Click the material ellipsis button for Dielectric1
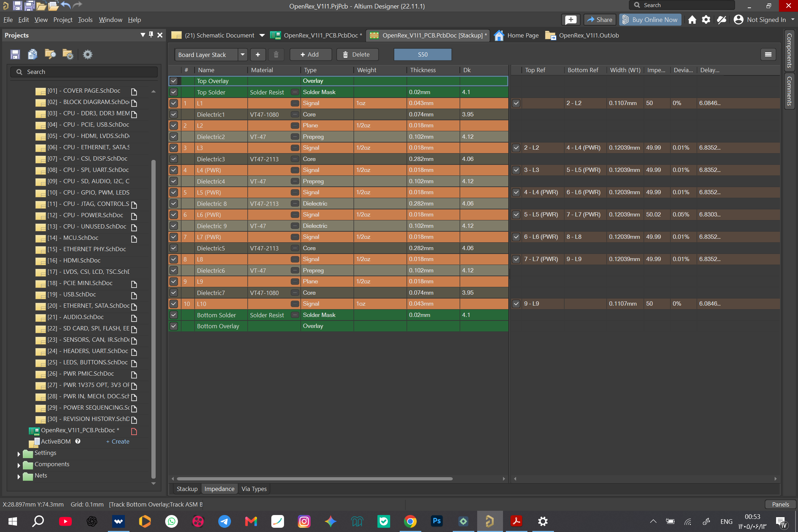The width and height of the screenshot is (798, 532). pos(295,114)
